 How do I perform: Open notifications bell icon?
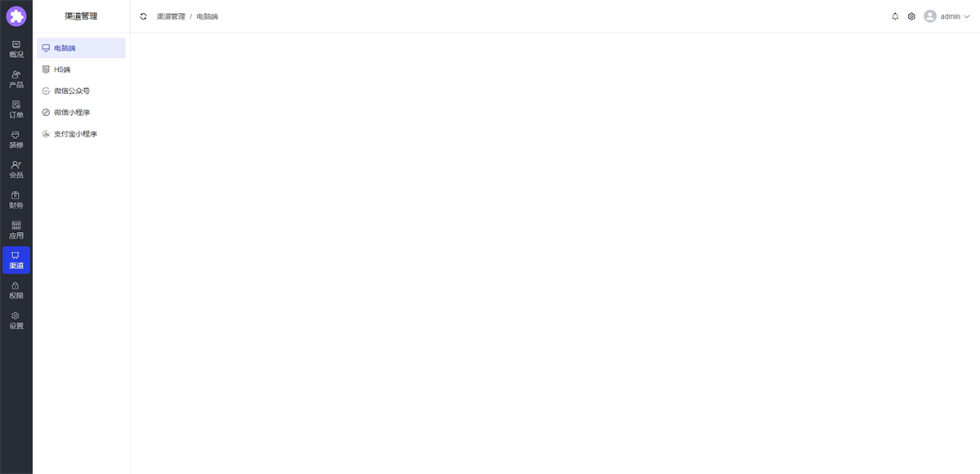tap(895, 16)
